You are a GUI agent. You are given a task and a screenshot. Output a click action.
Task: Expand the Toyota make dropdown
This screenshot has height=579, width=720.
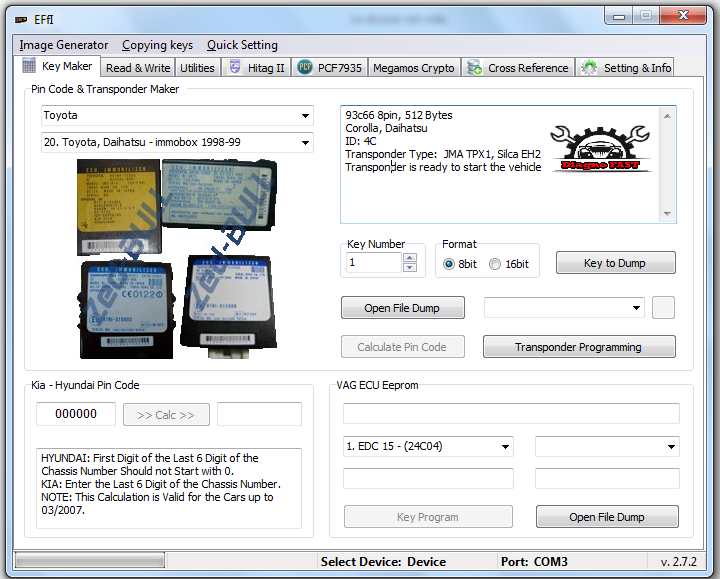coord(305,116)
